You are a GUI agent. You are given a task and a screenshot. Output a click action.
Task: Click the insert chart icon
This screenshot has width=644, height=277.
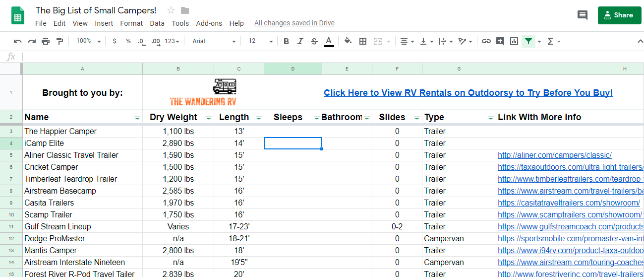click(514, 41)
